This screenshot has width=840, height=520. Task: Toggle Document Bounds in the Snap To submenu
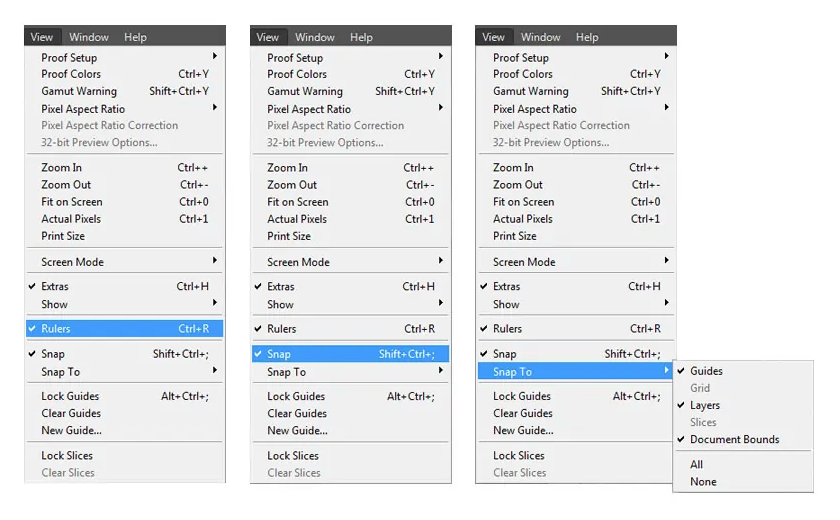734,440
